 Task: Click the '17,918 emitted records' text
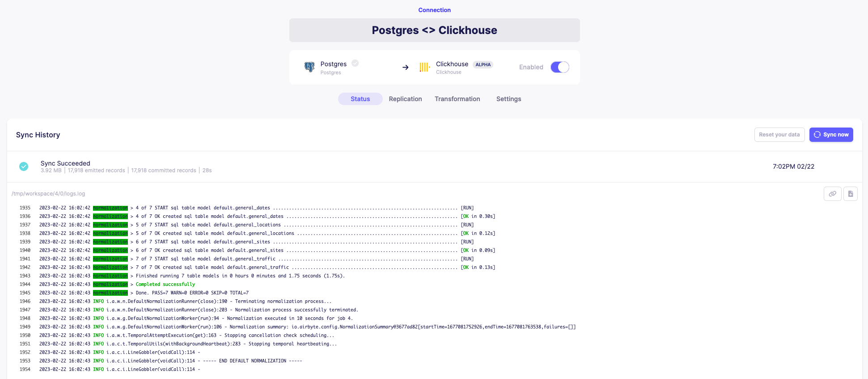(x=97, y=170)
